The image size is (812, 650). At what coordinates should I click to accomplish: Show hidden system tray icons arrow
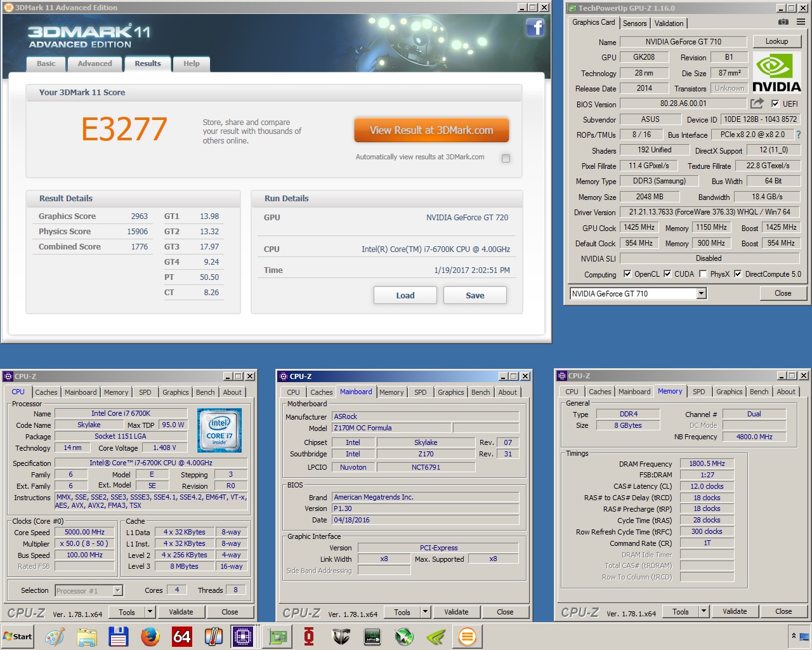[793, 635]
